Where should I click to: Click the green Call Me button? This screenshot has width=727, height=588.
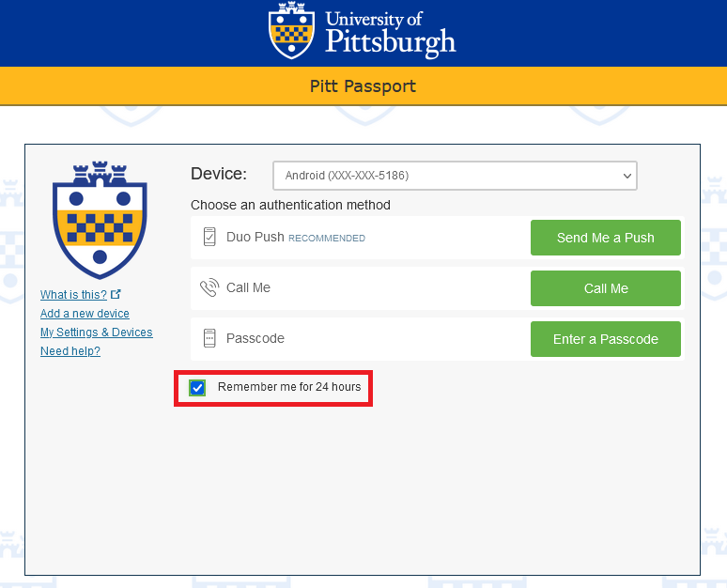coord(606,288)
